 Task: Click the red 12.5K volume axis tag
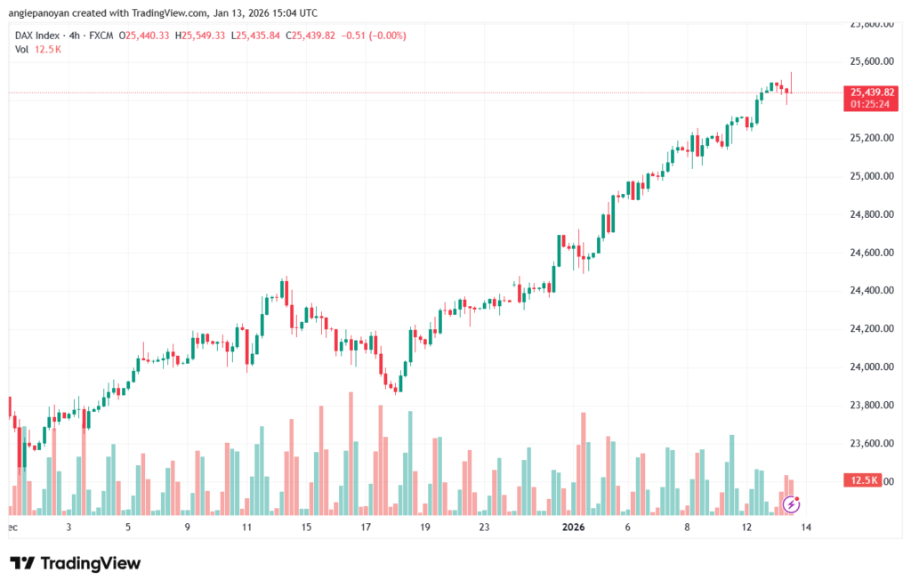tap(864, 480)
